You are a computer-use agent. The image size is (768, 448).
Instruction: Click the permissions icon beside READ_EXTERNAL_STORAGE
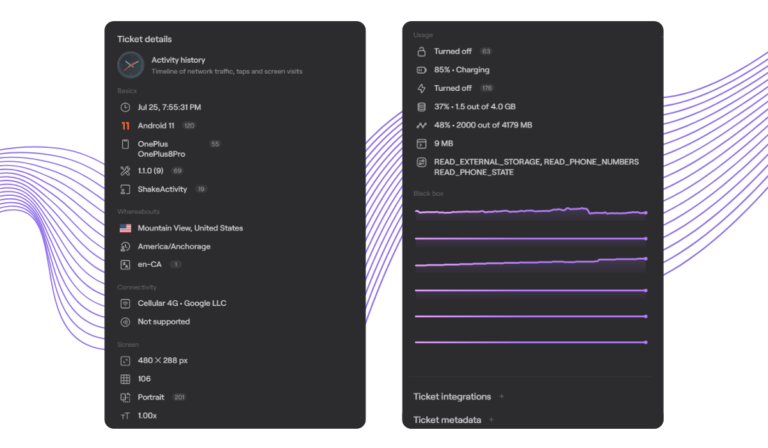click(x=421, y=162)
